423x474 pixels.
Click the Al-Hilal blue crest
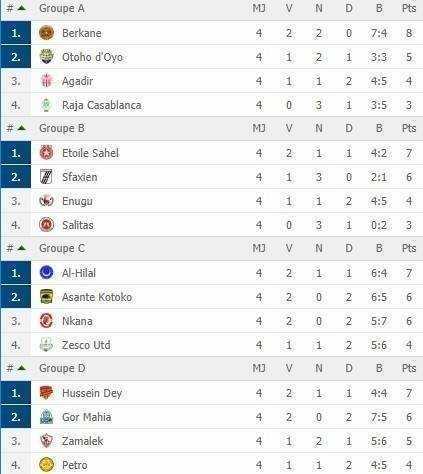[46, 272]
